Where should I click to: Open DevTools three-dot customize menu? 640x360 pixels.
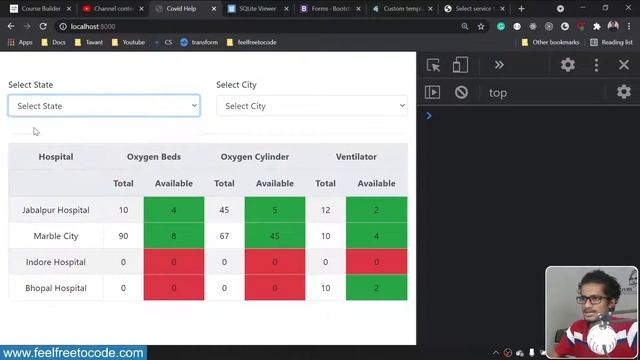tap(596, 65)
